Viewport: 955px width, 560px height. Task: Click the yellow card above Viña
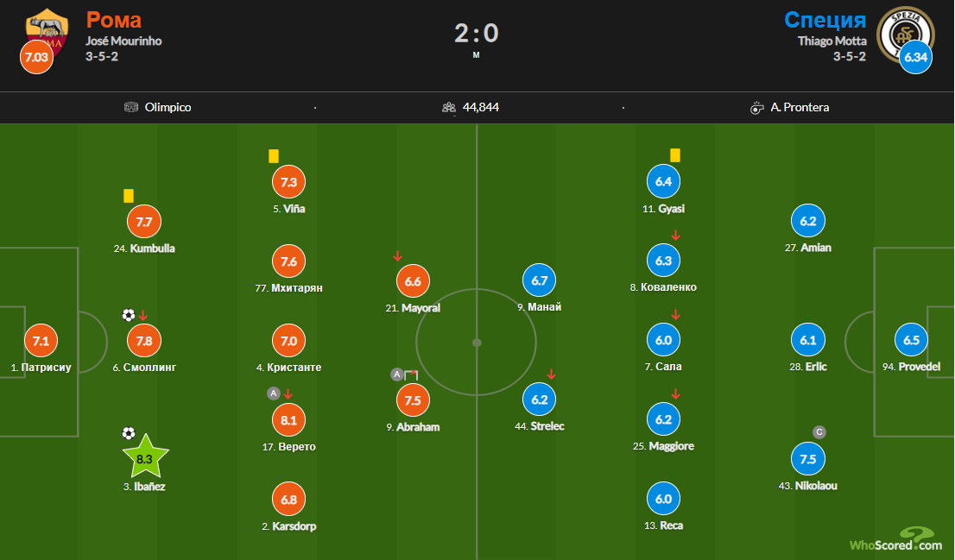(x=274, y=156)
